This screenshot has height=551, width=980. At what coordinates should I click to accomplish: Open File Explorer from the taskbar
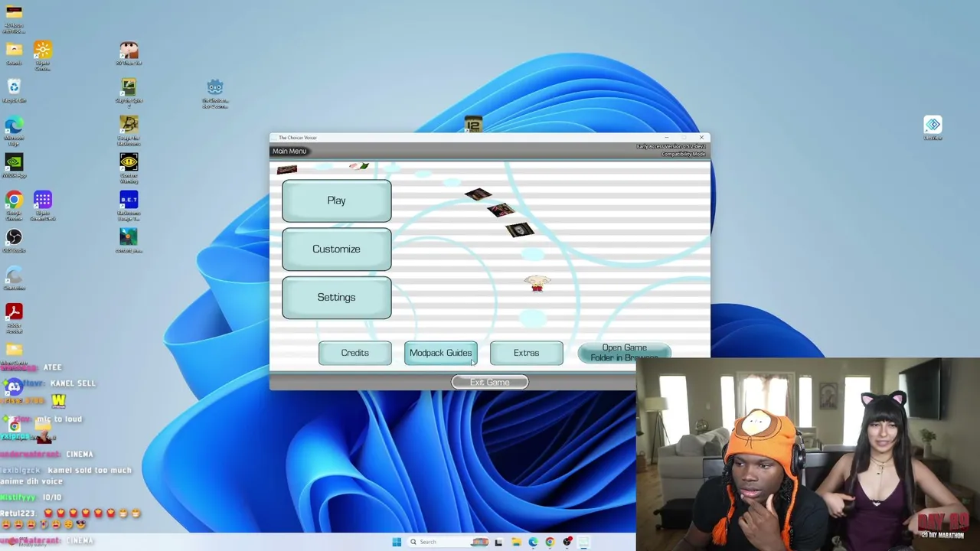click(x=516, y=542)
